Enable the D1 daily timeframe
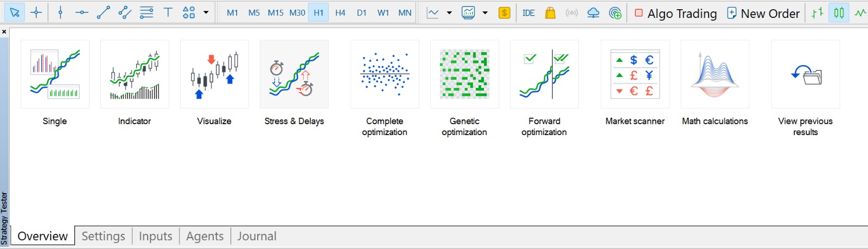This screenshot has width=868, height=249. click(x=362, y=13)
